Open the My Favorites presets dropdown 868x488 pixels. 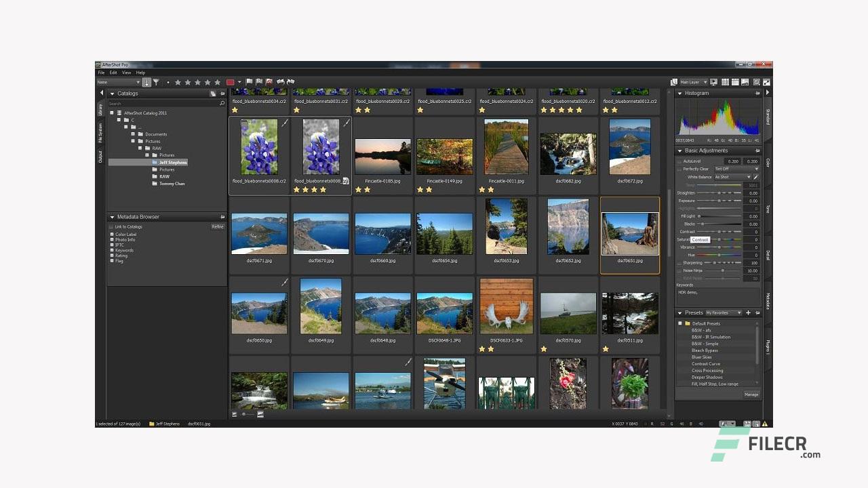724,312
